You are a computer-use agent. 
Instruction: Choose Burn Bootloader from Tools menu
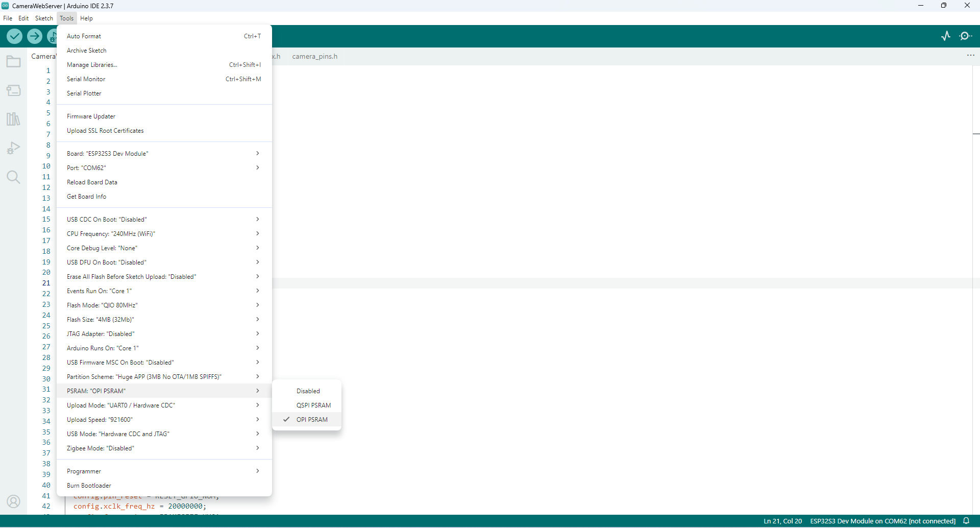[89, 486]
